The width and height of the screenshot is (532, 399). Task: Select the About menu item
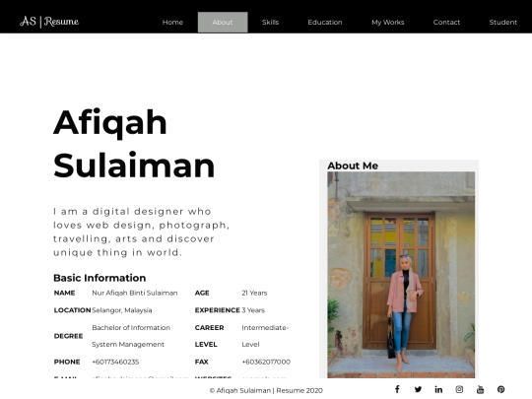223,23
